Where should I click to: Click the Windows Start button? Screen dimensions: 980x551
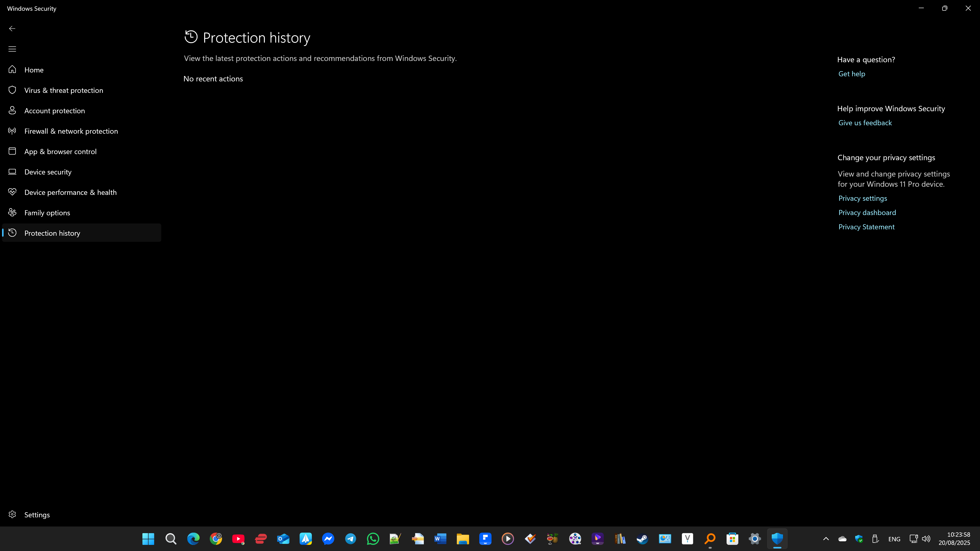[x=148, y=539]
